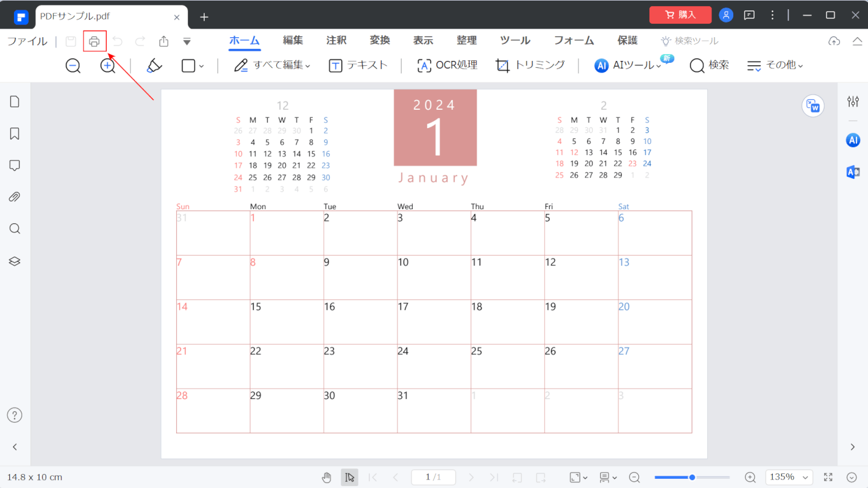Click the share/export icon
Image resolution: width=868 pixels, height=488 pixels.
[x=164, y=41]
